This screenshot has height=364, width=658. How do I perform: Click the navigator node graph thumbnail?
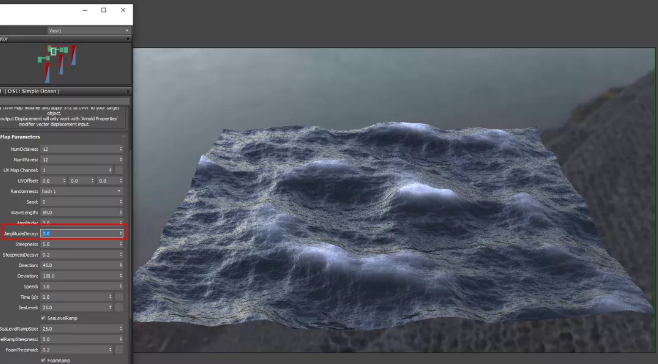click(57, 63)
